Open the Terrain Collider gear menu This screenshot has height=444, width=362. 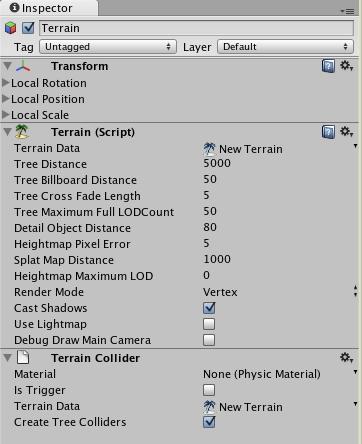click(346, 358)
